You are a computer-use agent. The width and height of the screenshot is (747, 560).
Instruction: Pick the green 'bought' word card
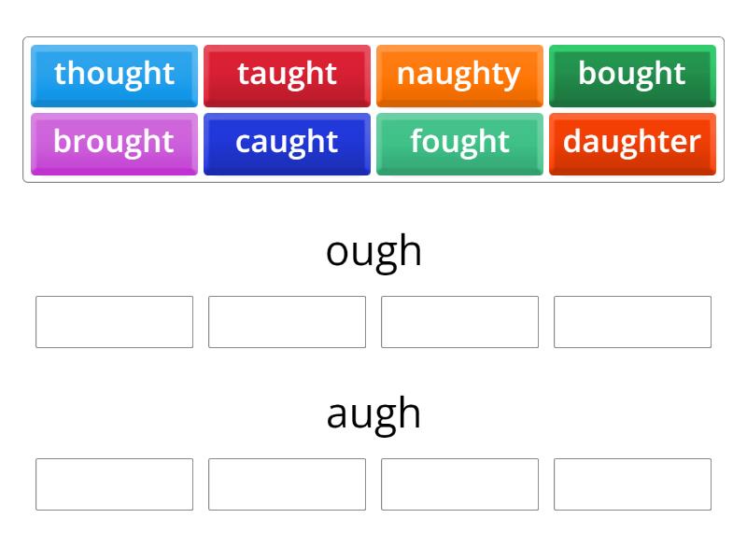[x=632, y=75]
